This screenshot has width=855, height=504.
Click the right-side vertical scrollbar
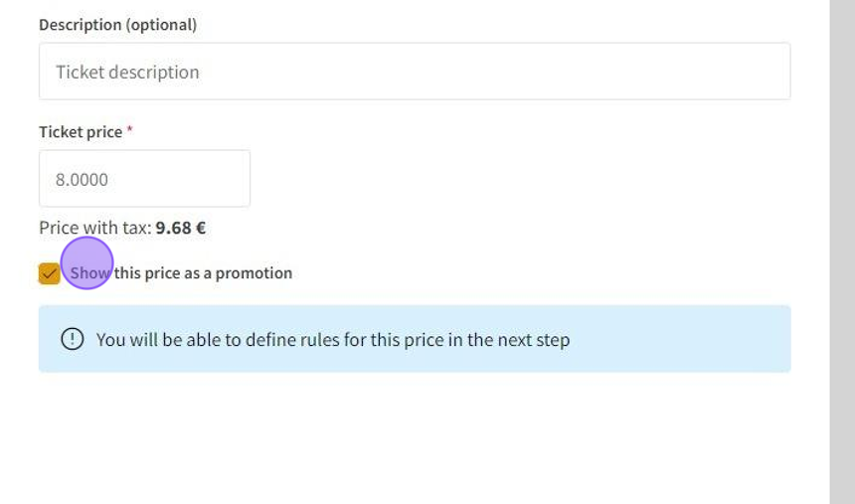pos(842,249)
